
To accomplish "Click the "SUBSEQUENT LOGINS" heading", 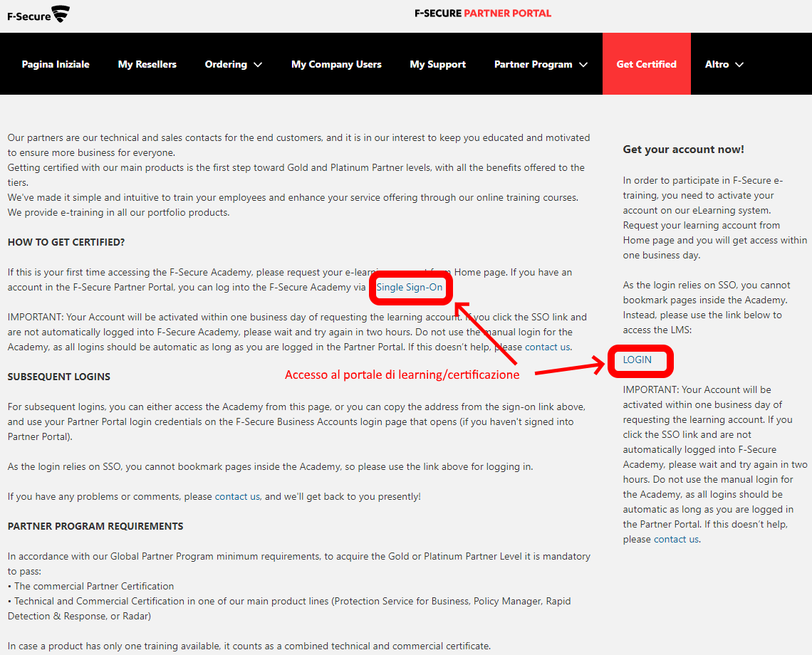I will 59,377.
